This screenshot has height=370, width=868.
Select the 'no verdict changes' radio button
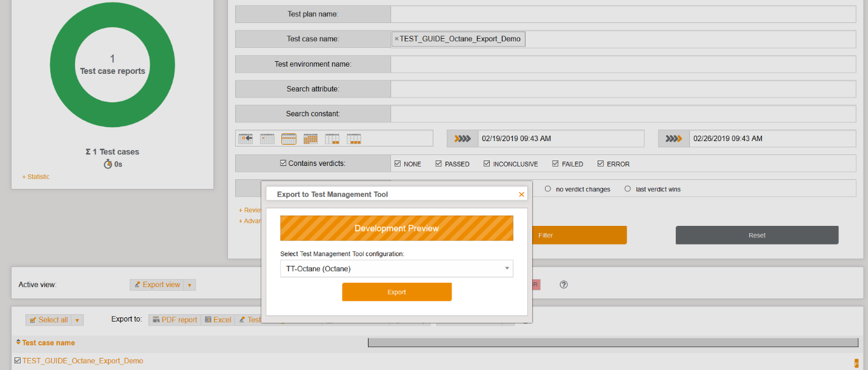(x=548, y=189)
